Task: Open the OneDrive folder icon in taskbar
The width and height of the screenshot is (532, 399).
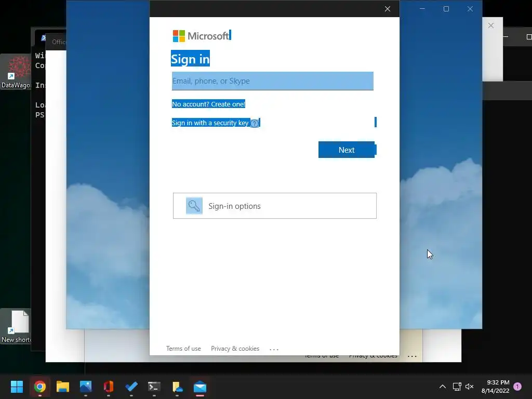Action: pyautogui.click(x=177, y=387)
